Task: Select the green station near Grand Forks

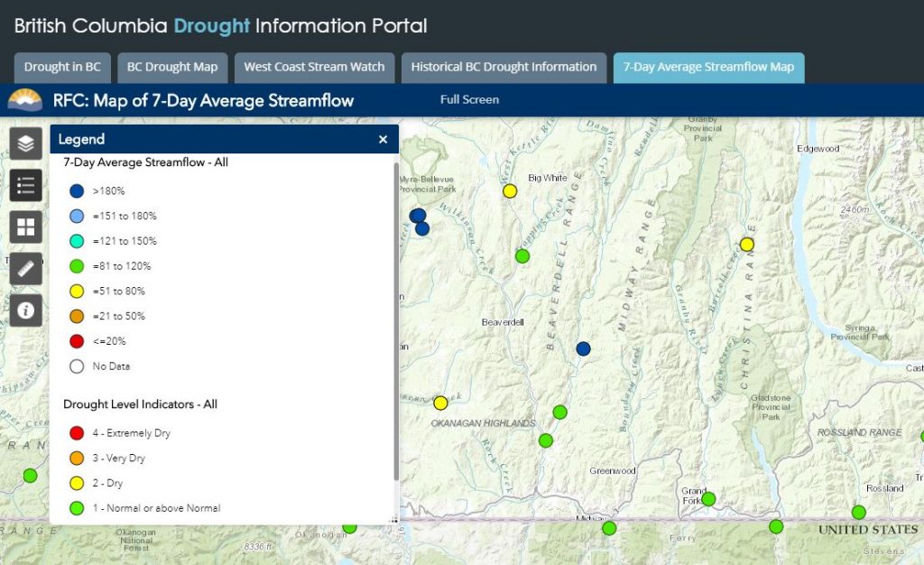Action: pos(708,498)
